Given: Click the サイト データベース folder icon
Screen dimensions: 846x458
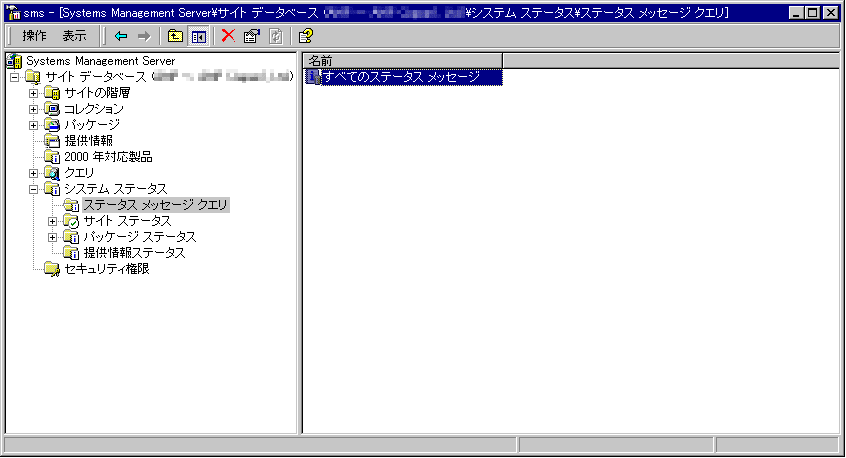Looking at the screenshot, I should pos(33,77).
